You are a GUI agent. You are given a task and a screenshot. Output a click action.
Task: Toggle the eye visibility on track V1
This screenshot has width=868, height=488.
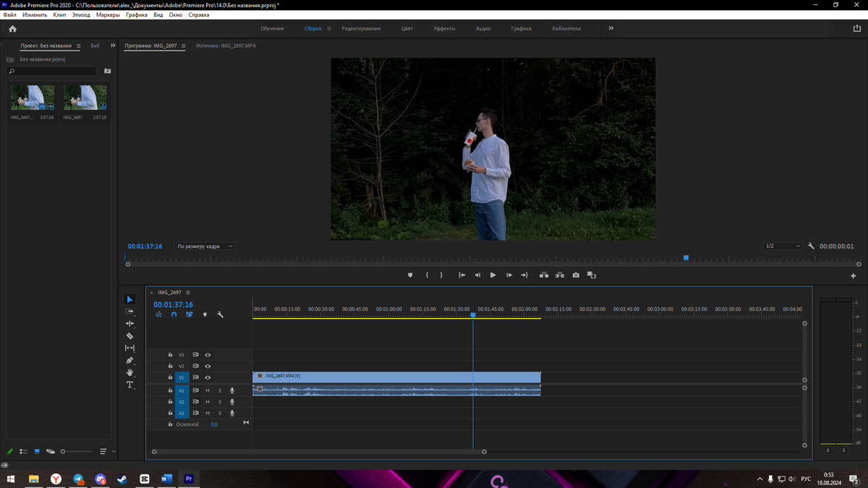point(208,377)
